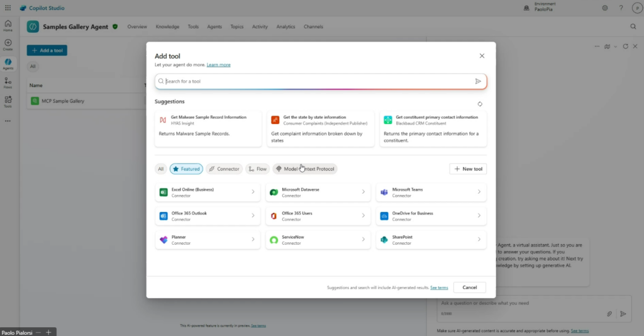644x336 pixels.
Task: Select the All filter chip in dialog
Action: (x=160, y=169)
